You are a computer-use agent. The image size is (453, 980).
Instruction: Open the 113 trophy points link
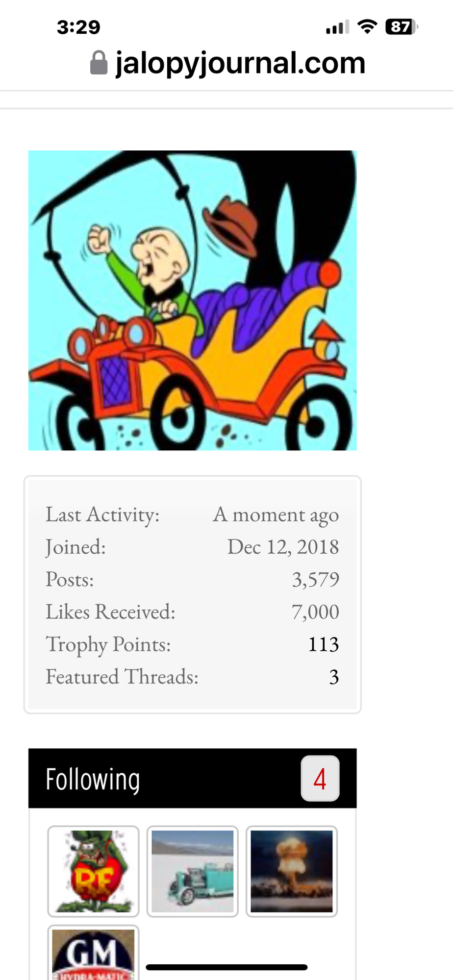323,644
